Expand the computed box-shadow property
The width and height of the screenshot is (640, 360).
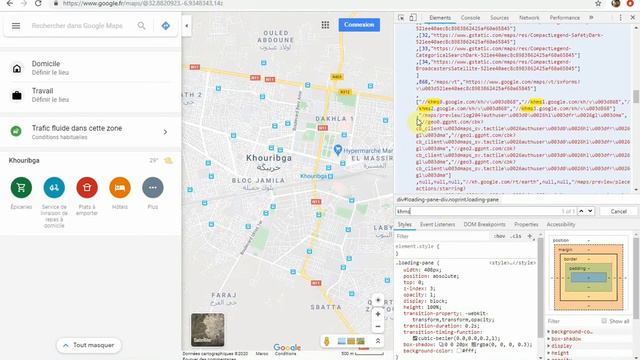click(549, 339)
